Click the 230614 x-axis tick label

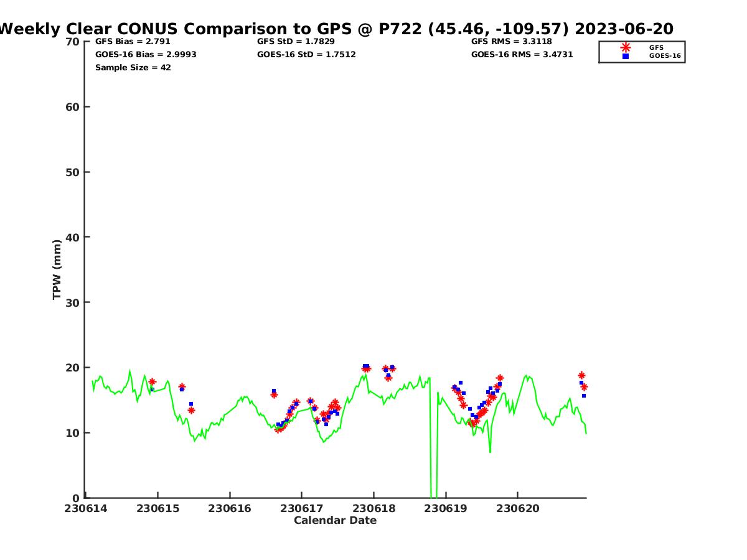86,508
